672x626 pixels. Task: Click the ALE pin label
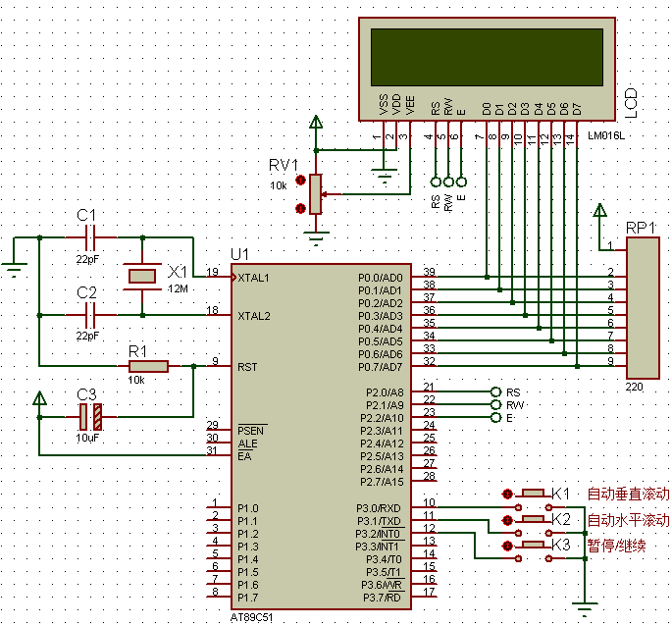pos(248,443)
